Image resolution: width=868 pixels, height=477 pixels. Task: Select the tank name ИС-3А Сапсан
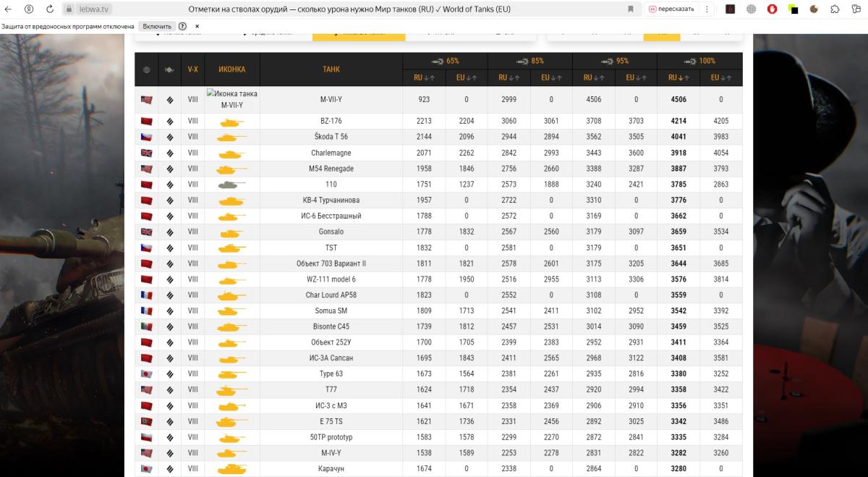point(331,358)
